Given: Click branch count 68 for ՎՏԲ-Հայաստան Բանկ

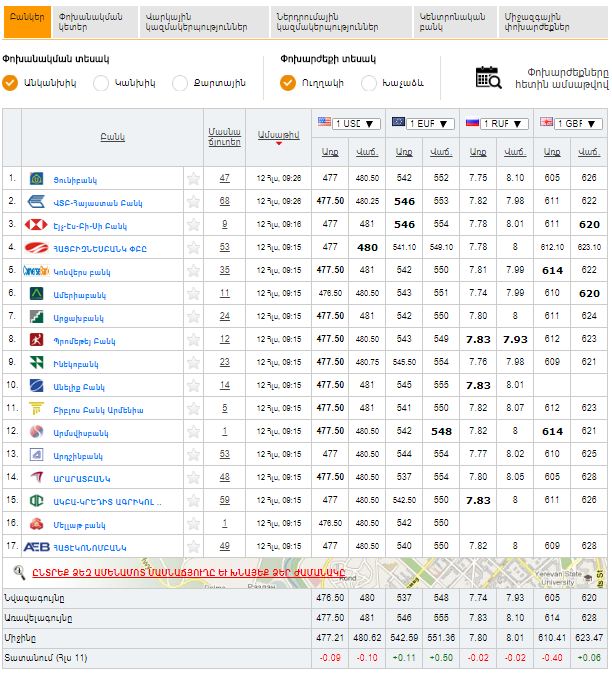Looking at the screenshot, I should [224, 201].
